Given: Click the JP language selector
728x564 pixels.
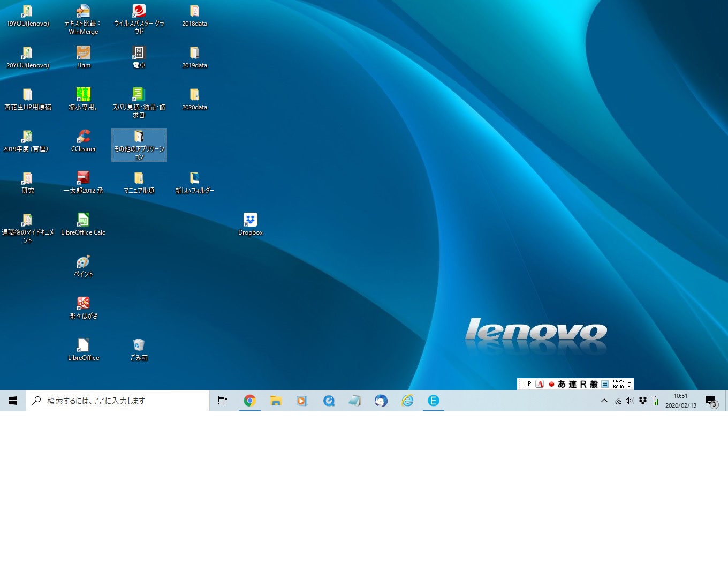Looking at the screenshot, I should click(528, 384).
